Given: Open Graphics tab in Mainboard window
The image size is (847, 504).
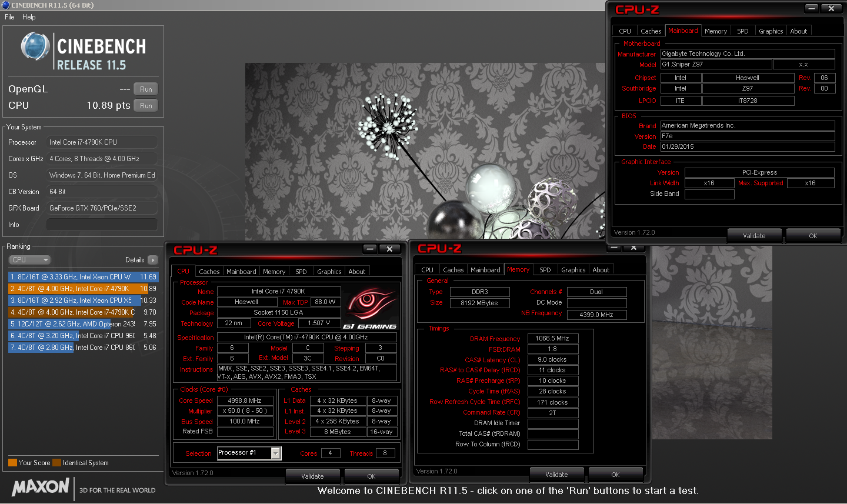Looking at the screenshot, I should pos(771,31).
